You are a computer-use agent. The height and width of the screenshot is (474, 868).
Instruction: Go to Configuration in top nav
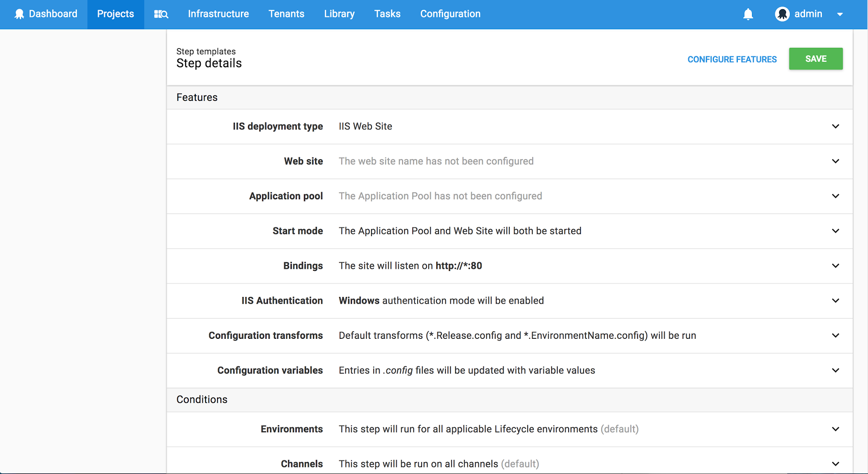coord(450,14)
